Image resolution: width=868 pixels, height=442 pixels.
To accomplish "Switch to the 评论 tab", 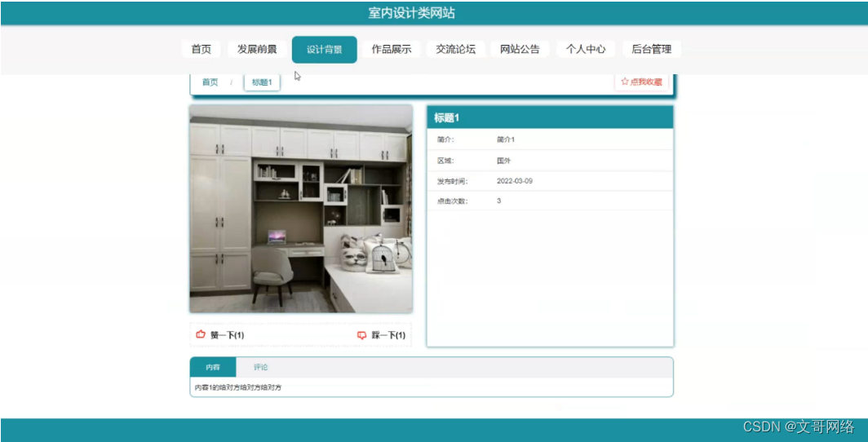I will [261, 367].
